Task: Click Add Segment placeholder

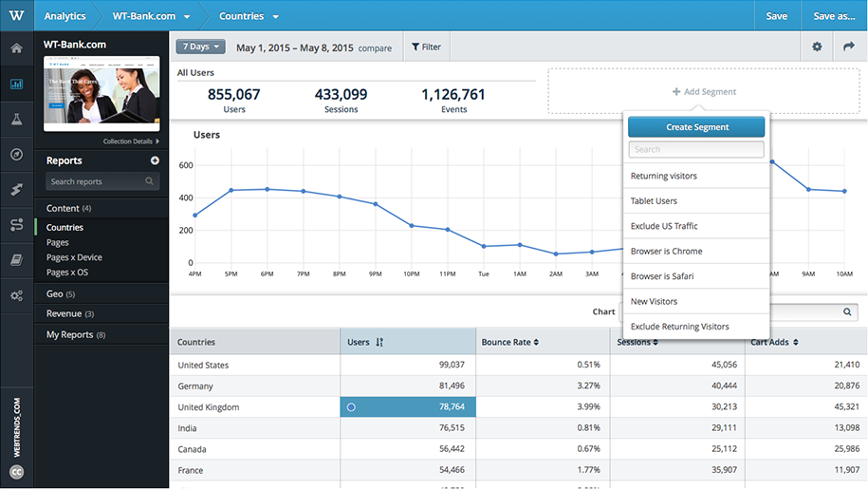Action: 704,91
